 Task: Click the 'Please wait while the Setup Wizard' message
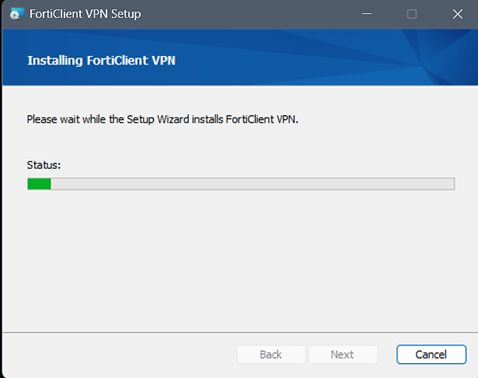(x=162, y=119)
